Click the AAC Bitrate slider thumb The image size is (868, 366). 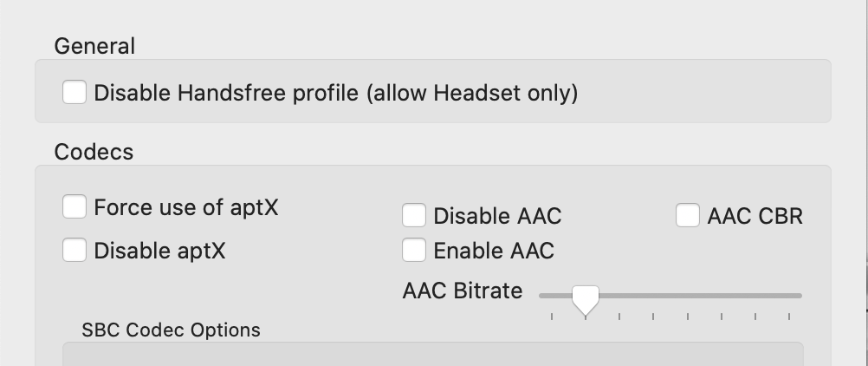[586, 299]
